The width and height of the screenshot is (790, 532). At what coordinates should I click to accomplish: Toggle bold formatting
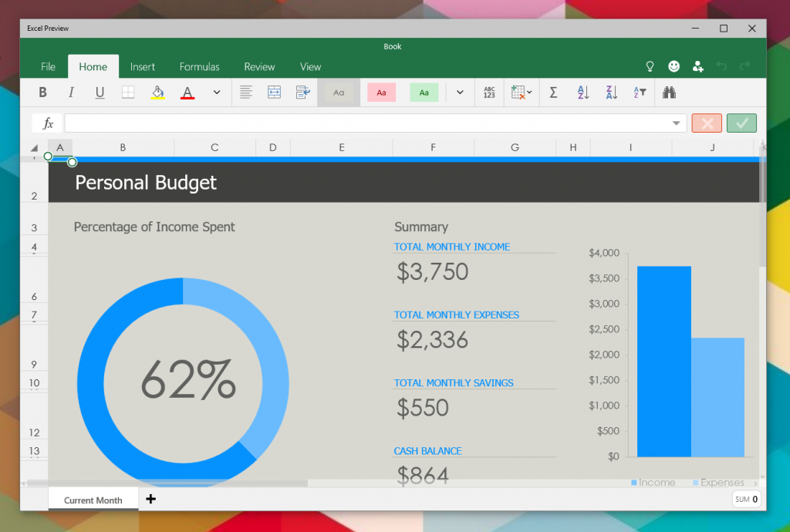[x=42, y=92]
